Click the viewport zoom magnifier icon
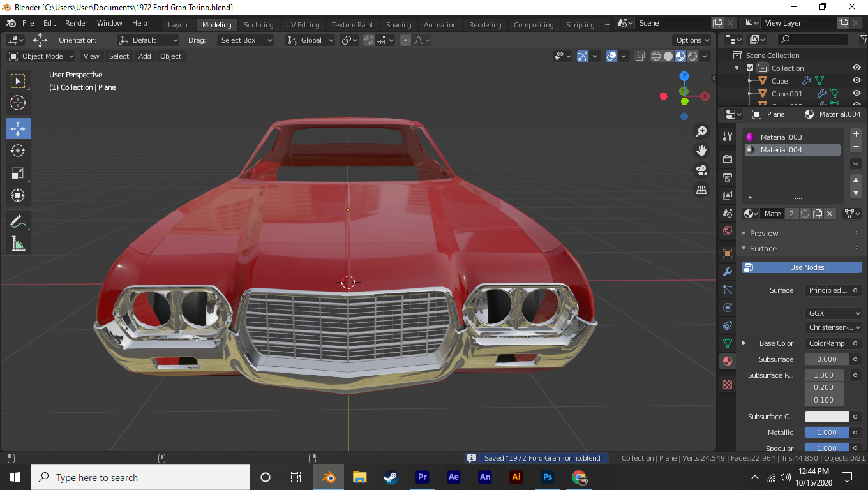This screenshot has width=868, height=490. pos(701,131)
